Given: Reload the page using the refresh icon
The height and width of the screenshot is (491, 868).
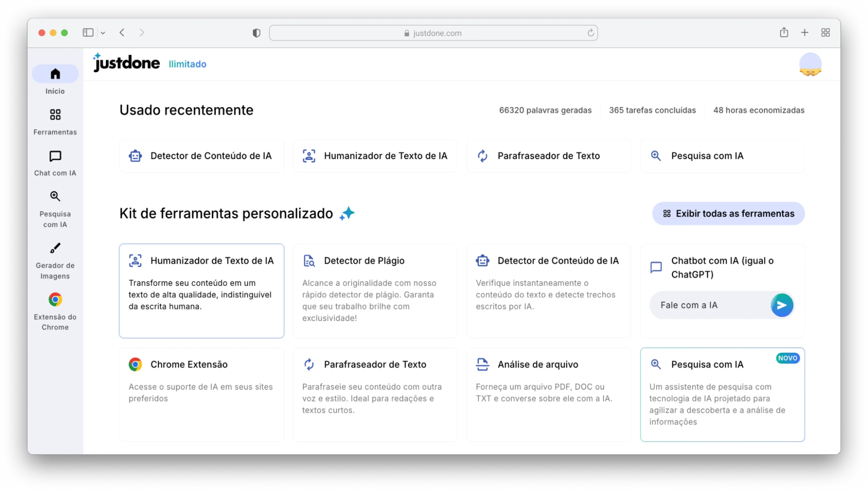Looking at the screenshot, I should [591, 33].
